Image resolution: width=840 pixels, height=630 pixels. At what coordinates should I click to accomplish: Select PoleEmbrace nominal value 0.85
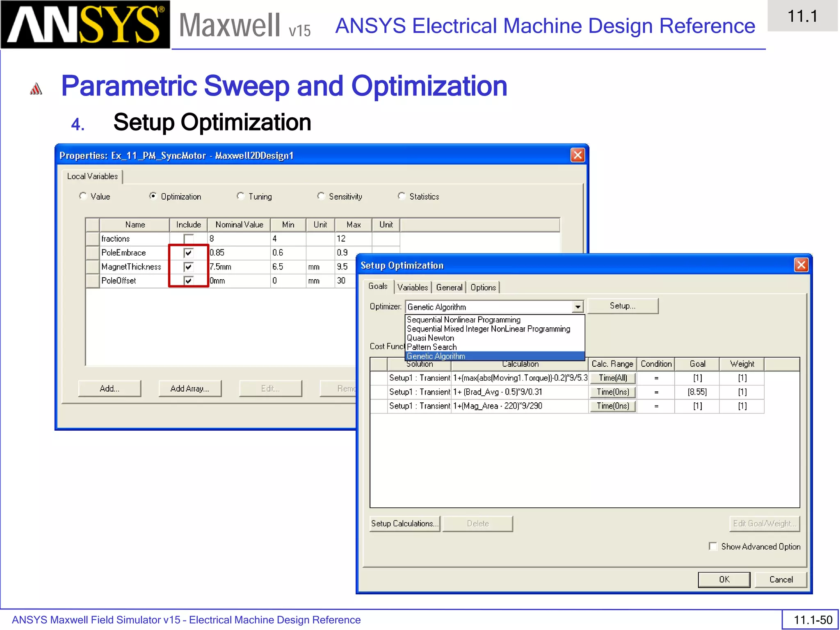click(239, 253)
